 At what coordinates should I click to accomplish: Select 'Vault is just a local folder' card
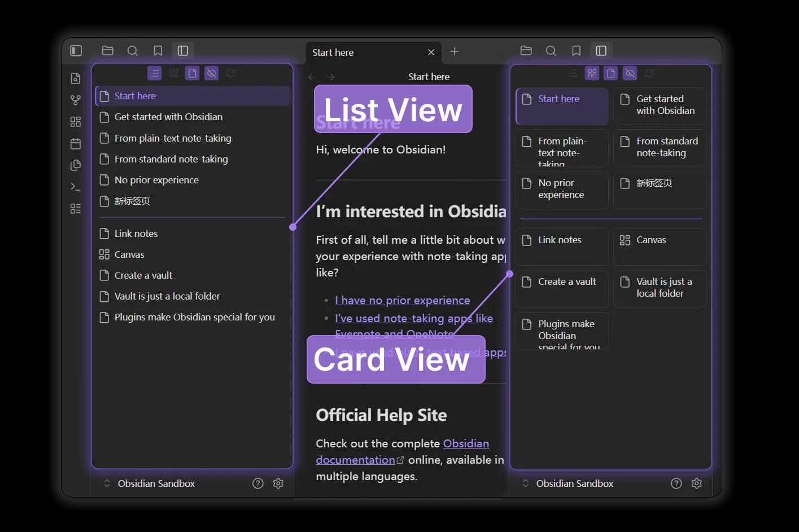coord(660,289)
